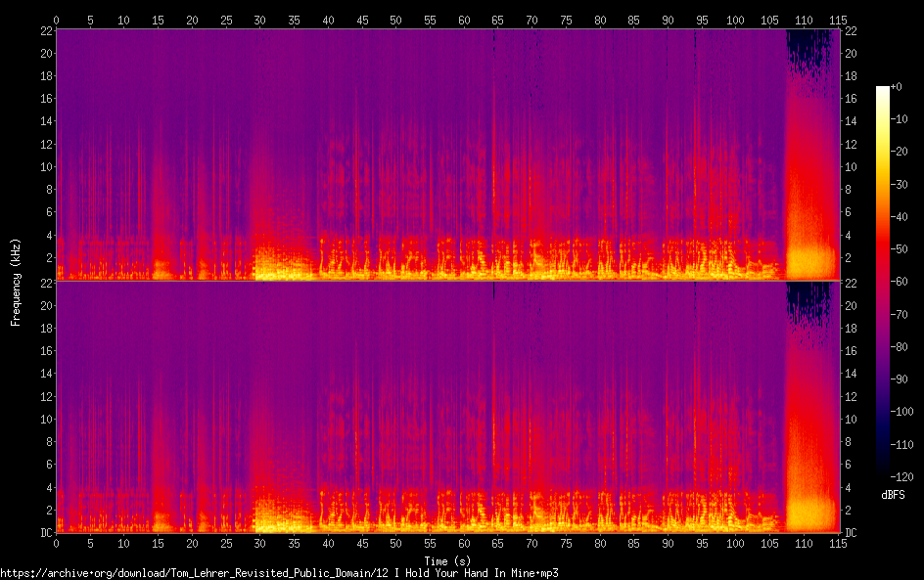The width and height of the screenshot is (924, 580).
Task: Click the "Frequency (kHz)" axis label
Action: [x=16, y=281]
